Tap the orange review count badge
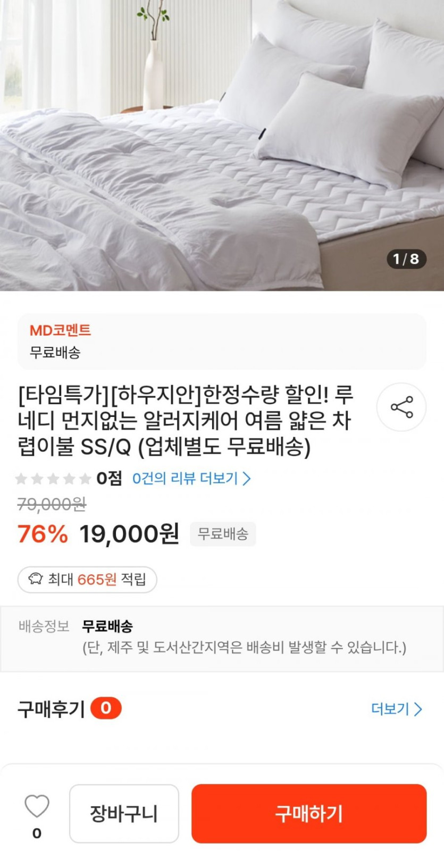The width and height of the screenshot is (444, 868). tap(106, 708)
